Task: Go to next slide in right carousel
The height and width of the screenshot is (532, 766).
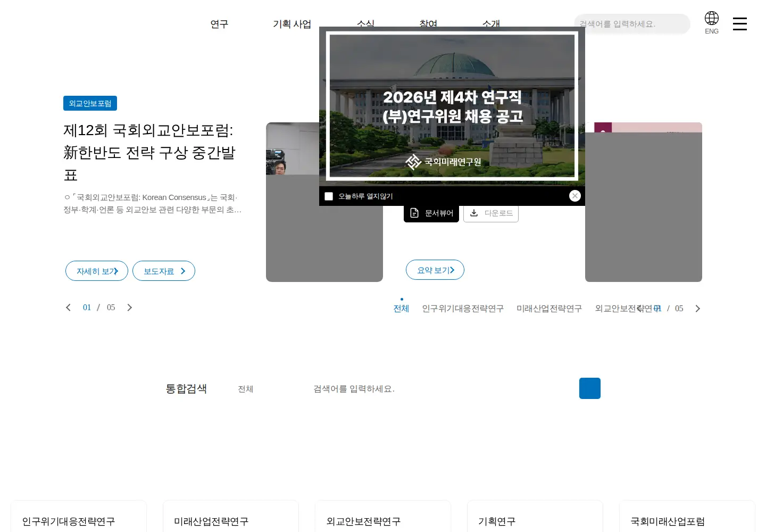Action: [x=697, y=309]
